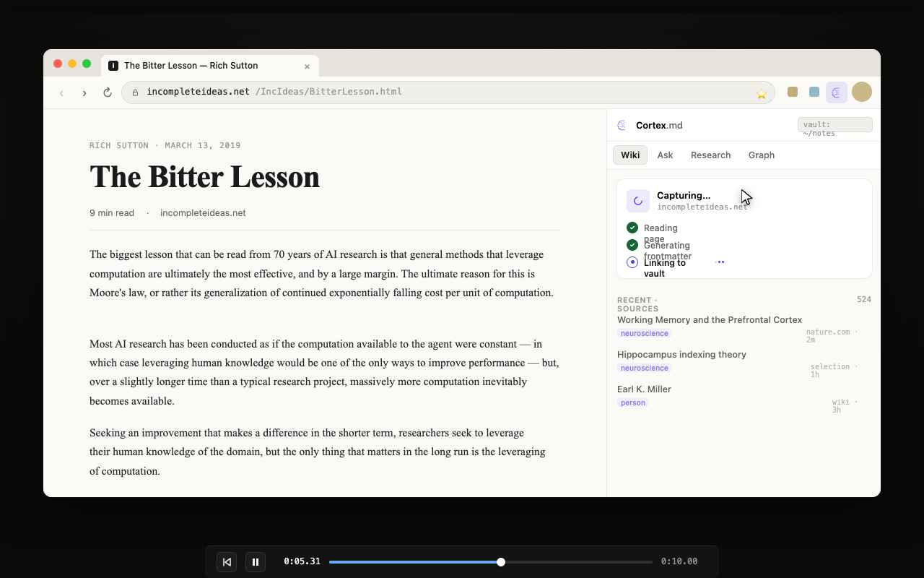Open Hippocampus indexing theory source
The height and width of the screenshot is (578, 924).
(681, 355)
